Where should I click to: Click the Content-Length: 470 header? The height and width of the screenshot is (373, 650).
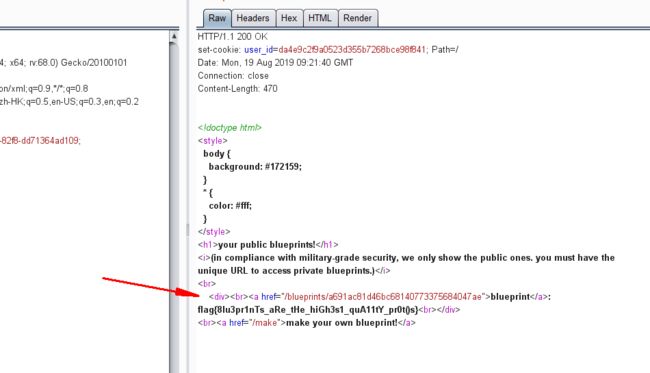[238, 89]
